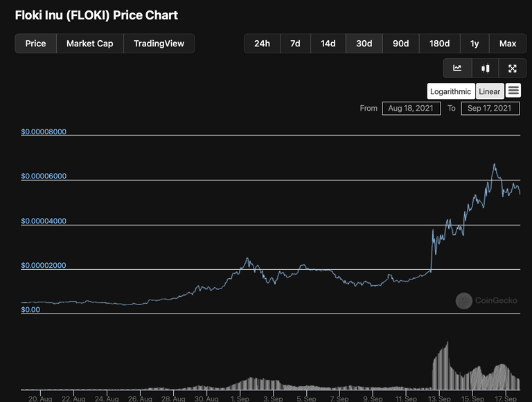Open the From date field Aug 18, 2021
The height and width of the screenshot is (402, 532).
click(x=411, y=109)
